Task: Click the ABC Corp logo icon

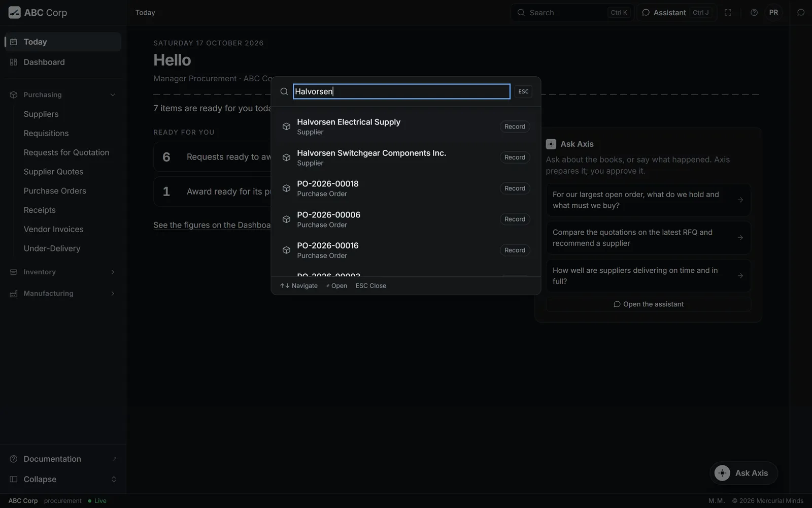Action: pyautogui.click(x=15, y=12)
